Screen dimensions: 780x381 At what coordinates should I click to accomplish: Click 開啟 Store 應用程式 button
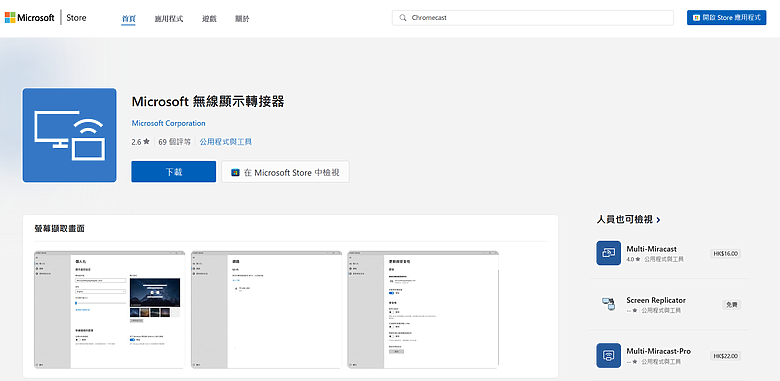[726, 17]
